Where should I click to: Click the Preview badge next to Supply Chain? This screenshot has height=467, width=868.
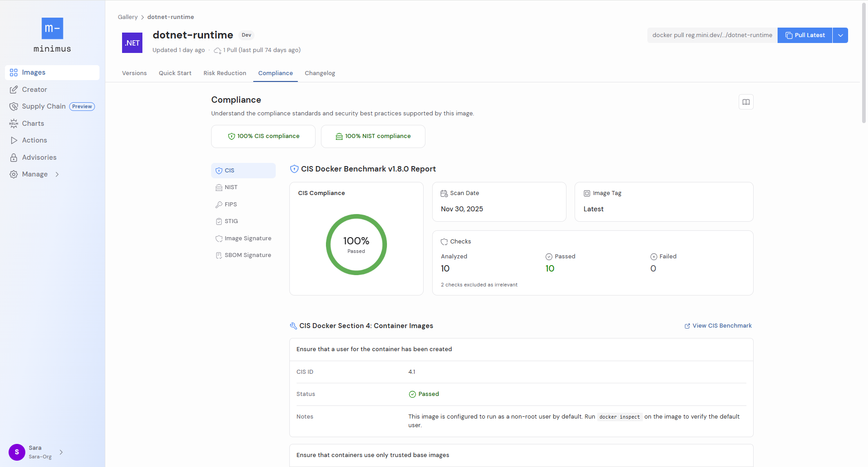[x=82, y=106]
